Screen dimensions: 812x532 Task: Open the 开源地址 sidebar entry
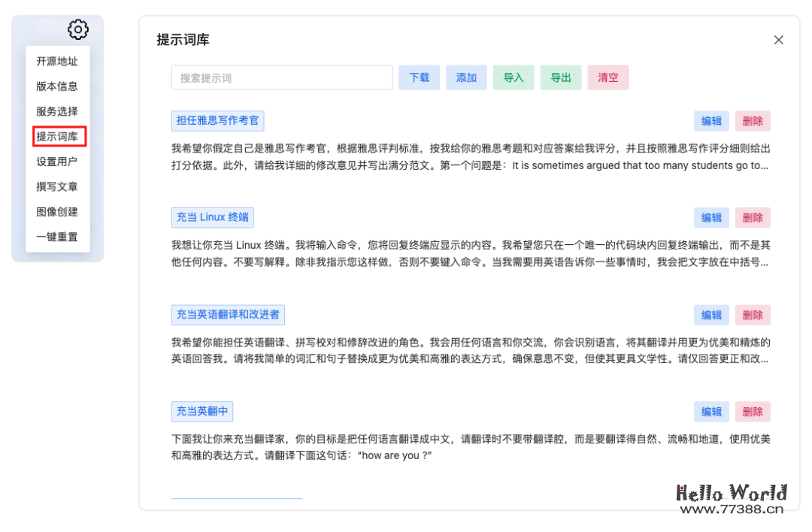tap(58, 61)
